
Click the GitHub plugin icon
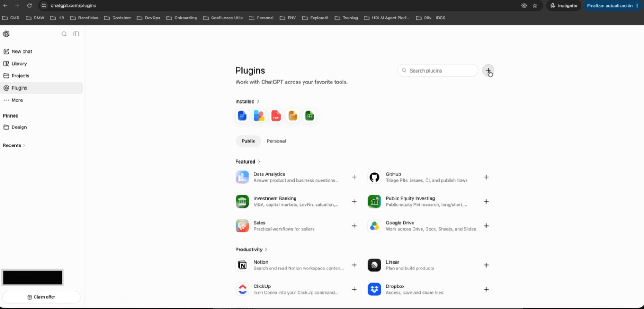[x=374, y=177]
